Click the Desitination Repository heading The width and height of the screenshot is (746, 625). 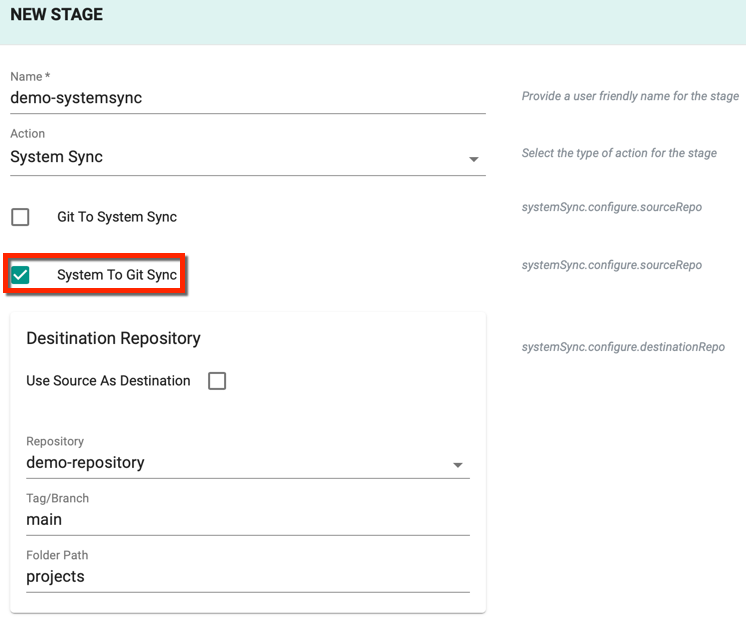pyautogui.click(x=113, y=339)
